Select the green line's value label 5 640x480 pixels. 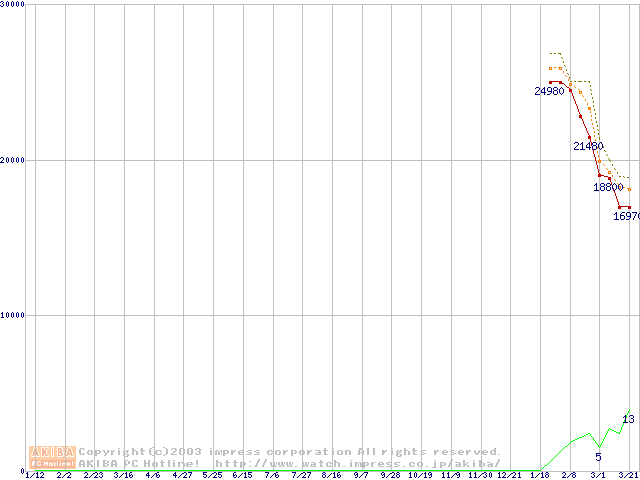pyautogui.click(x=599, y=457)
